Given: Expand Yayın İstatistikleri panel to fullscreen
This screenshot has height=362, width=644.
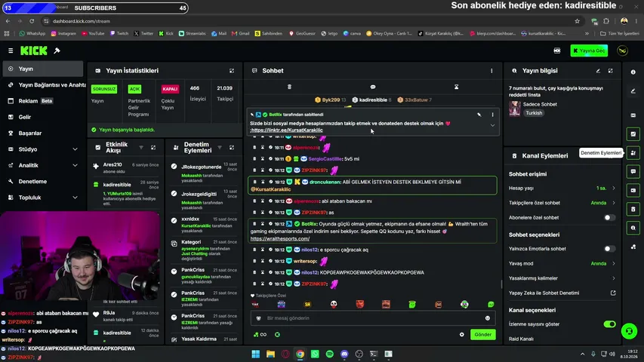Looking at the screenshot, I should pyautogui.click(x=232, y=71).
